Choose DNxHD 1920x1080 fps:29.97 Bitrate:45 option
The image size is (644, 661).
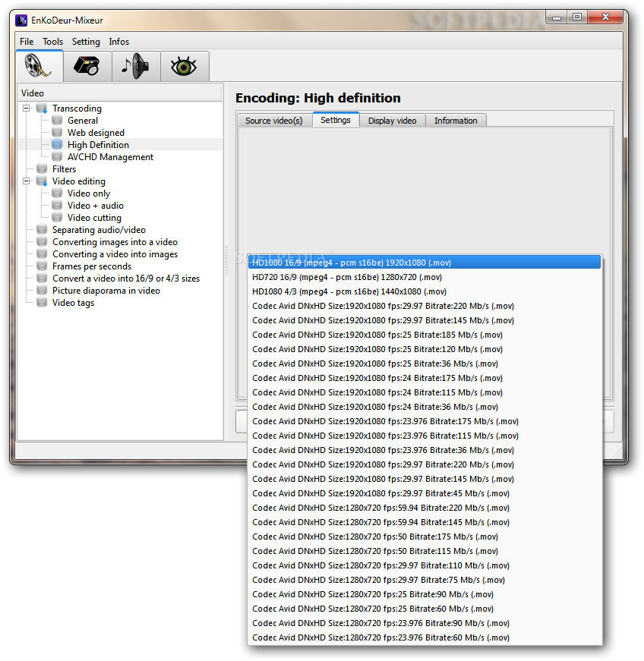[x=425, y=493]
